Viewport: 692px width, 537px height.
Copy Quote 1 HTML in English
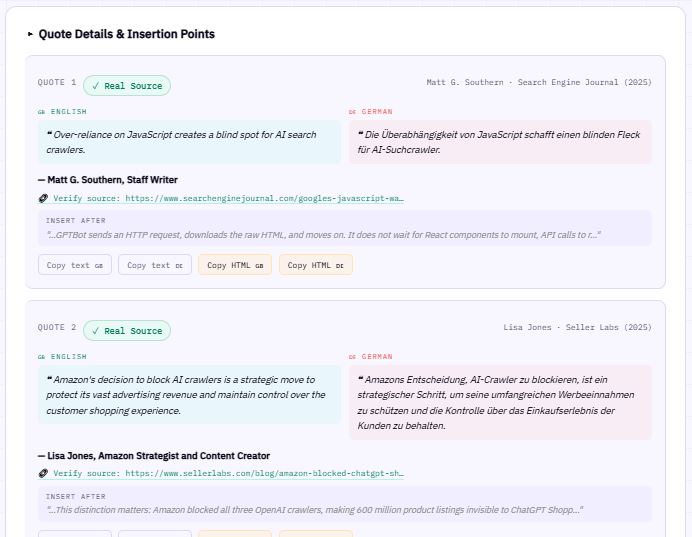[235, 265]
